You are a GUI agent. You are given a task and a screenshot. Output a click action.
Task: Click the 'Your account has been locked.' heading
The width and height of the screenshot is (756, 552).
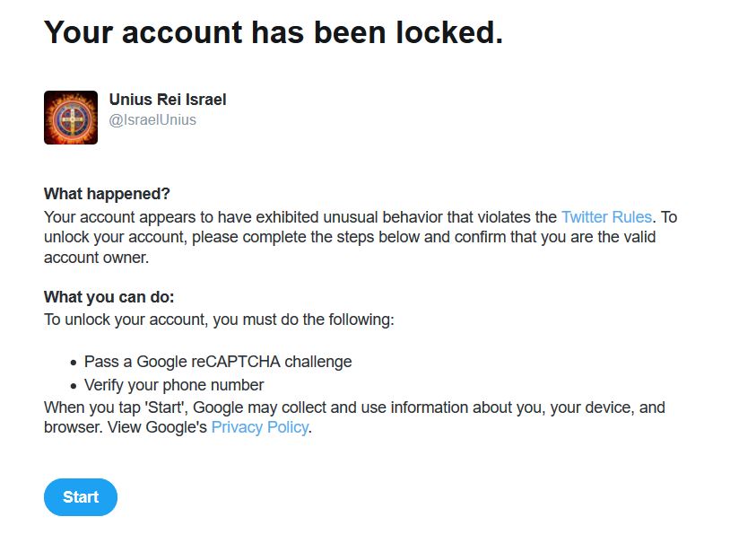[274, 32]
